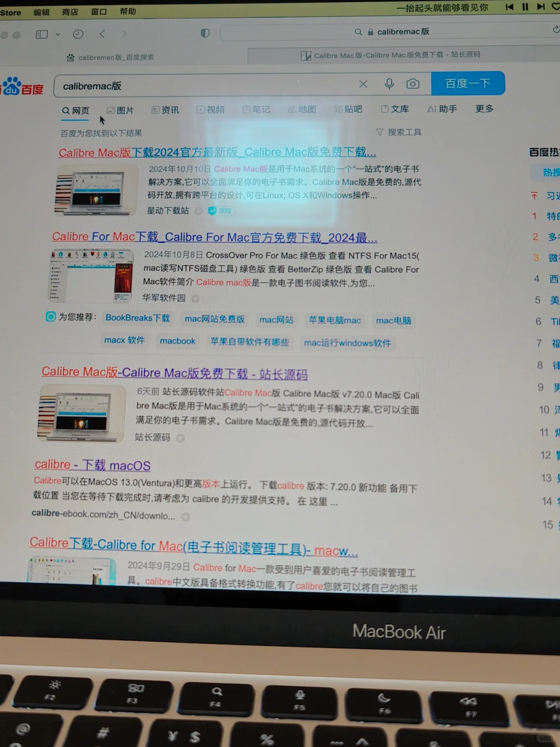Select the 贴吧 search category
The image size is (560, 747).
[348, 109]
